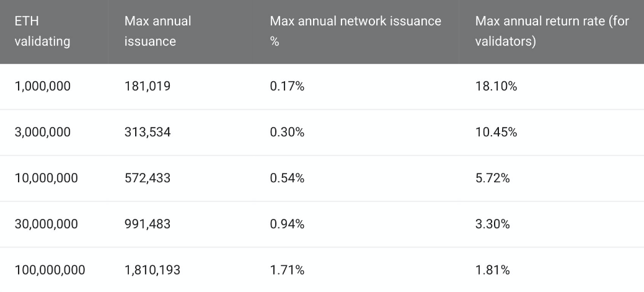Image resolution: width=644 pixels, height=292 pixels.
Task: Click the Max annual return rate header
Action: 552,31
